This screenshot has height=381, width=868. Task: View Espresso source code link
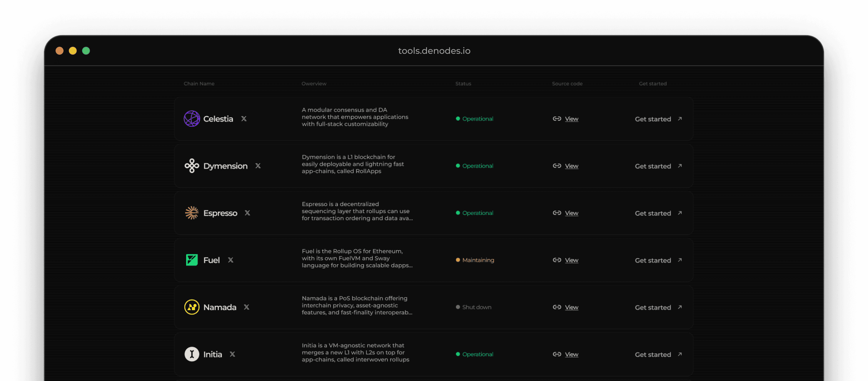(x=572, y=213)
